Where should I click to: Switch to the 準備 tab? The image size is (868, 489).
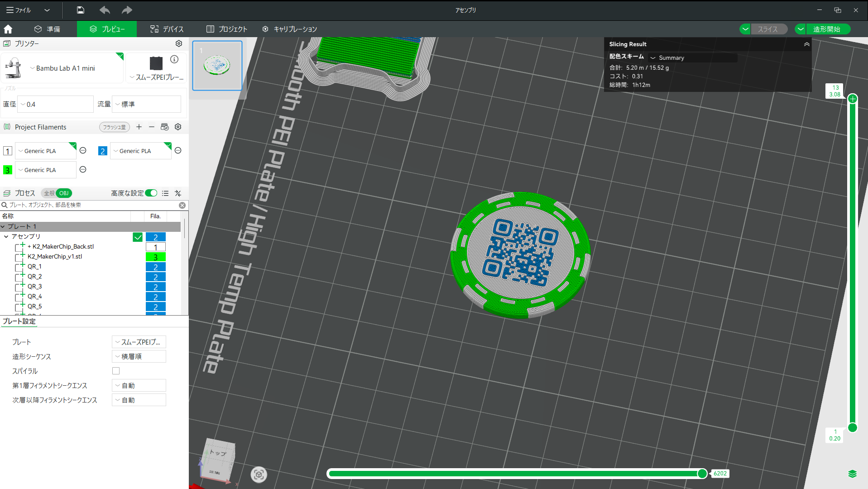[47, 29]
